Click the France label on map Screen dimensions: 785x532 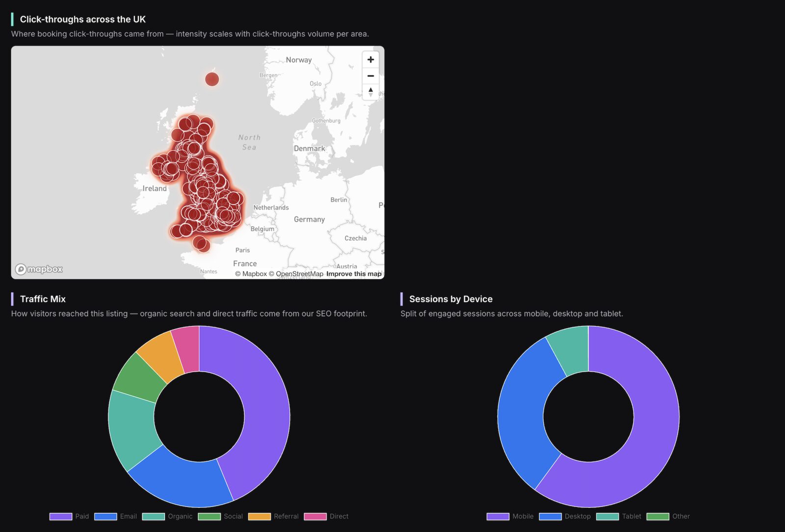click(245, 263)
